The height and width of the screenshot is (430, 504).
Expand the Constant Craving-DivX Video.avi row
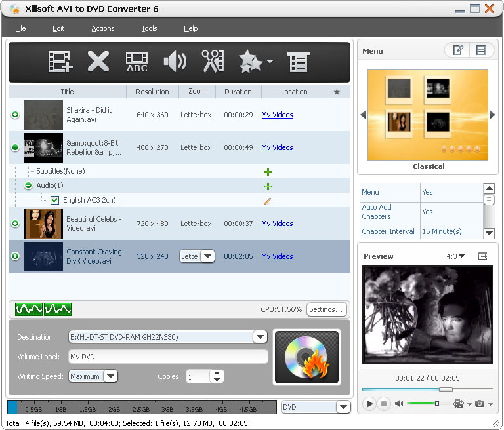pyautogui.click(x=15, y=256)
